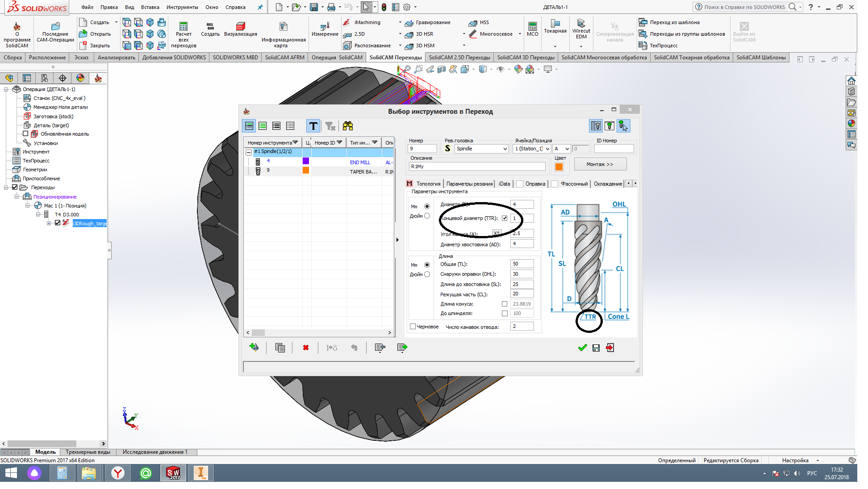The image size is (868, 489).
Task: Click the Измерение measure icon
Action: 325,26
